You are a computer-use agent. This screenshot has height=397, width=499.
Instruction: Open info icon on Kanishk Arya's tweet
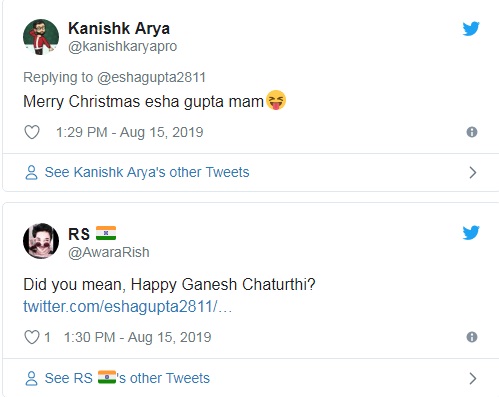pyautogui.click(x=472, y=132)
